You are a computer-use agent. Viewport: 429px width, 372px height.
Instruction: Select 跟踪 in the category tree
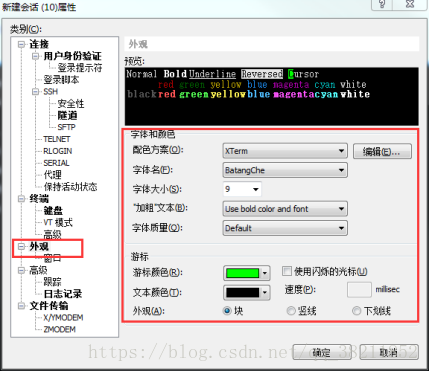point(53,282)
